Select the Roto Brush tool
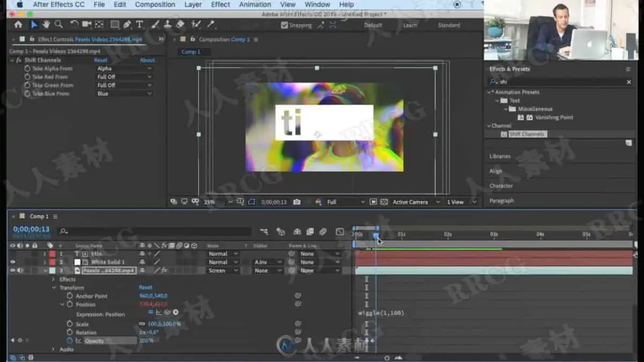The height and width of the screenshot is (362, 644). tap(196, 25)
